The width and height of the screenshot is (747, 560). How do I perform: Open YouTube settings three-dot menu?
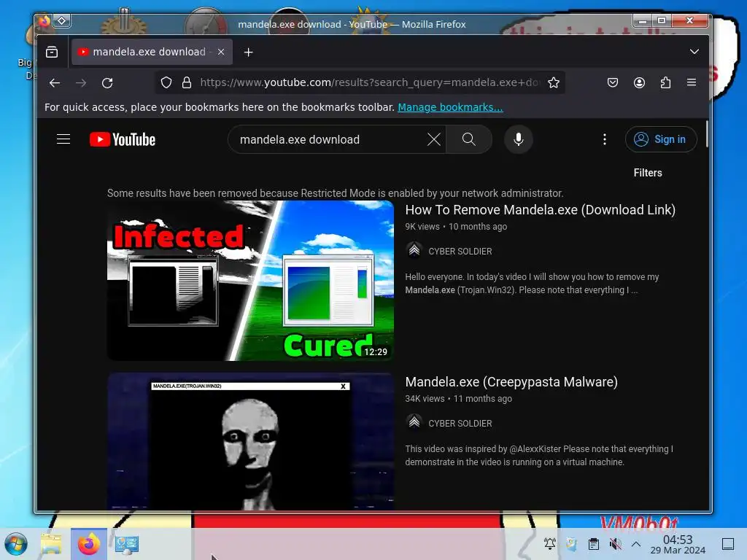tap(605, 139)
